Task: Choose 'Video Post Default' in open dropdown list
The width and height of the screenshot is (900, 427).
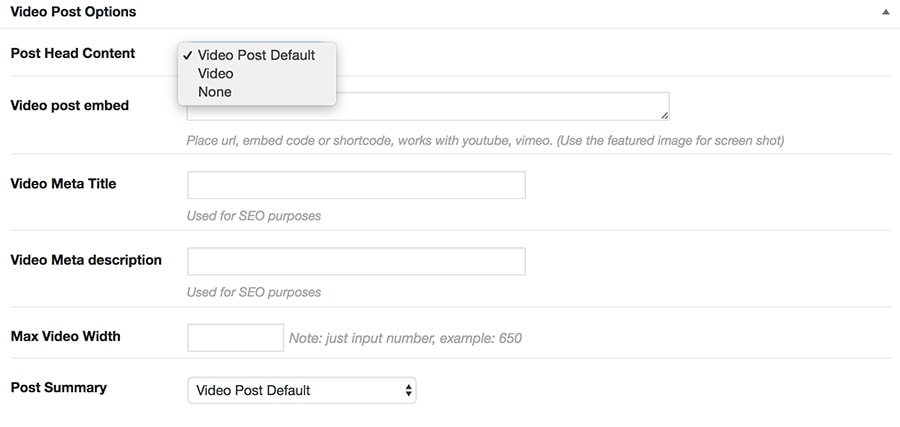Action: click(256, 55)
